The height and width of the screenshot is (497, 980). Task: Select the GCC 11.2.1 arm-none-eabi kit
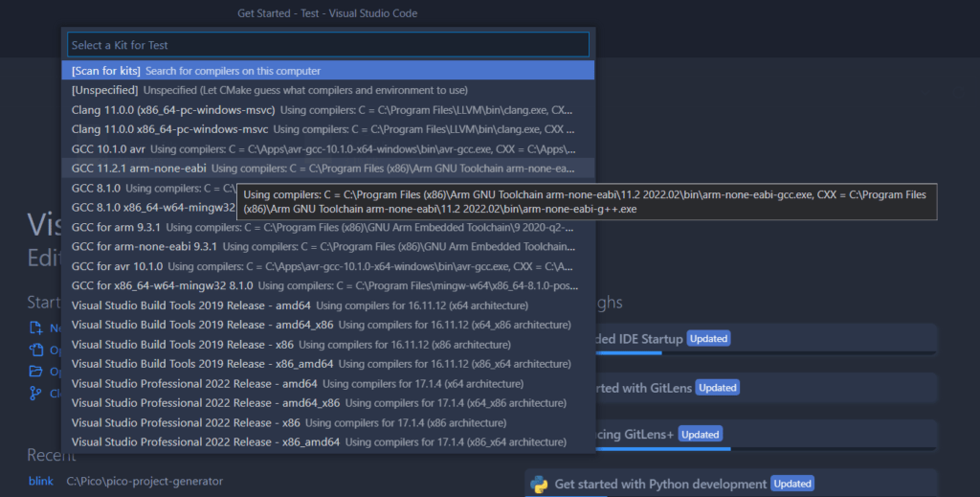327,169
